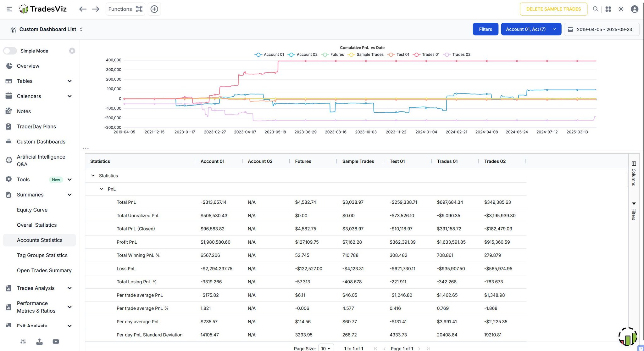Viewport: 644px width, 351px height.
Task: Click the upload icon in sidebar footer
Action: tap(39, 342)
